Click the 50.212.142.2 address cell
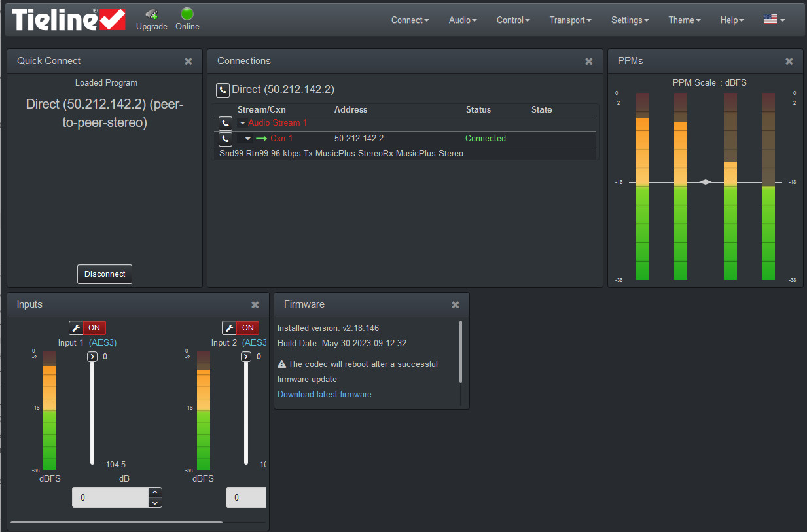807x532 pixels. 359,139
